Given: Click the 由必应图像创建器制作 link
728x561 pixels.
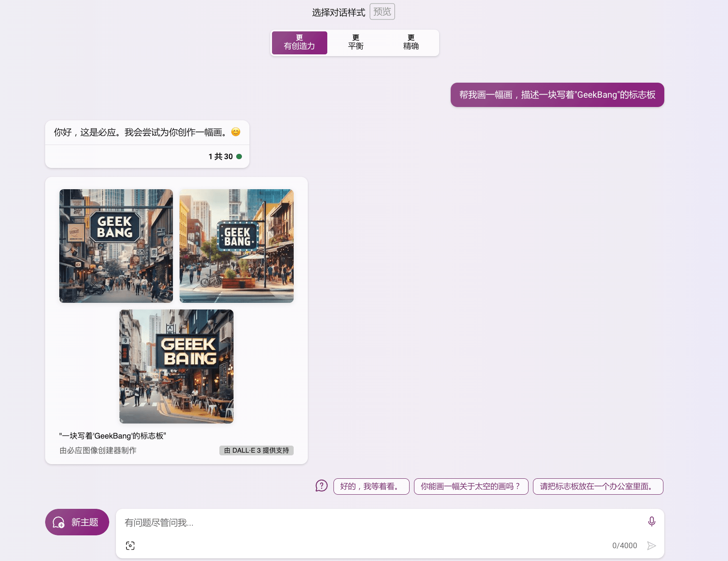Looking at the screenshot, I should point(98,450).
